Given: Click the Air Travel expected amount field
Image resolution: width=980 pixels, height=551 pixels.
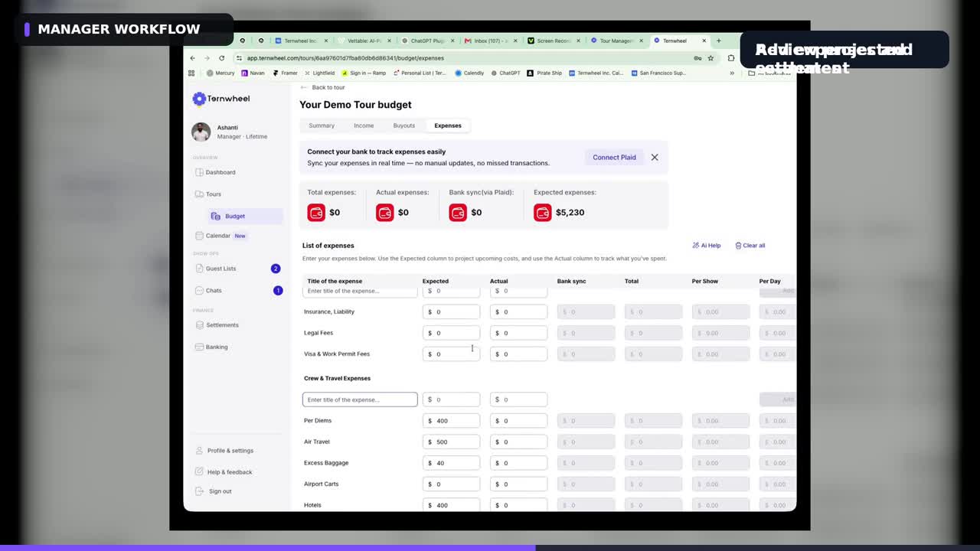Looking at the screenshot, I should click(452, 442).
